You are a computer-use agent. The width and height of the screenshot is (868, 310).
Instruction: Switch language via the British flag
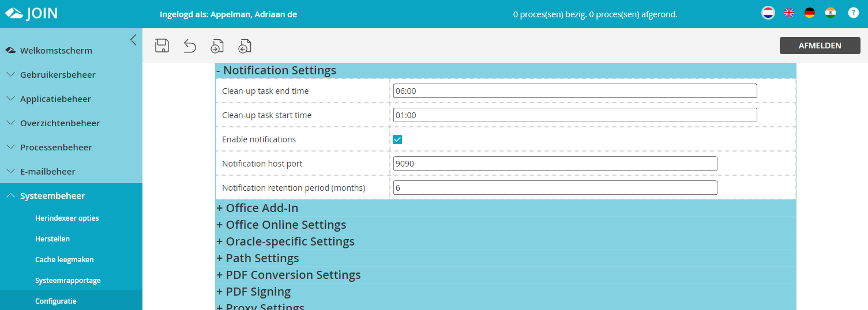coord(789,13)
